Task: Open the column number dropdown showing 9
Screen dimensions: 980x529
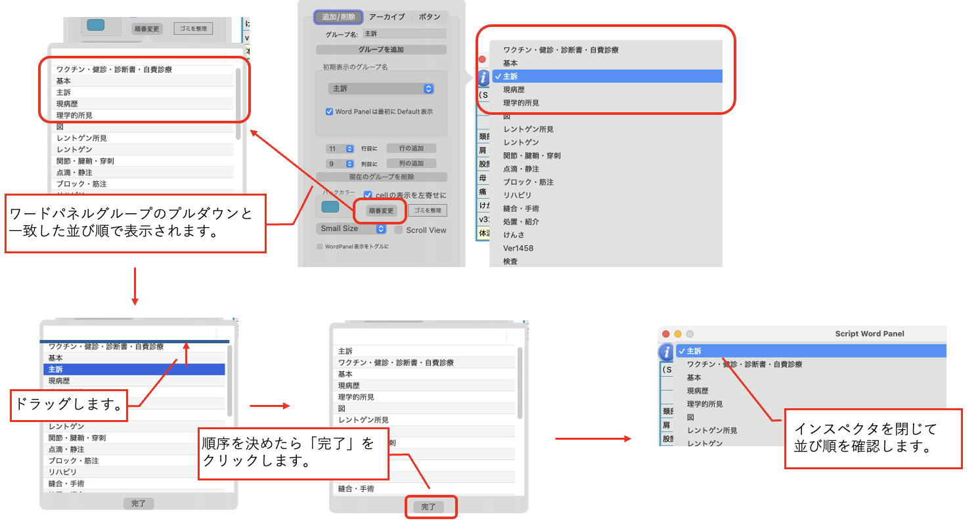Action: pyautogui.click(x=340, y=163)
